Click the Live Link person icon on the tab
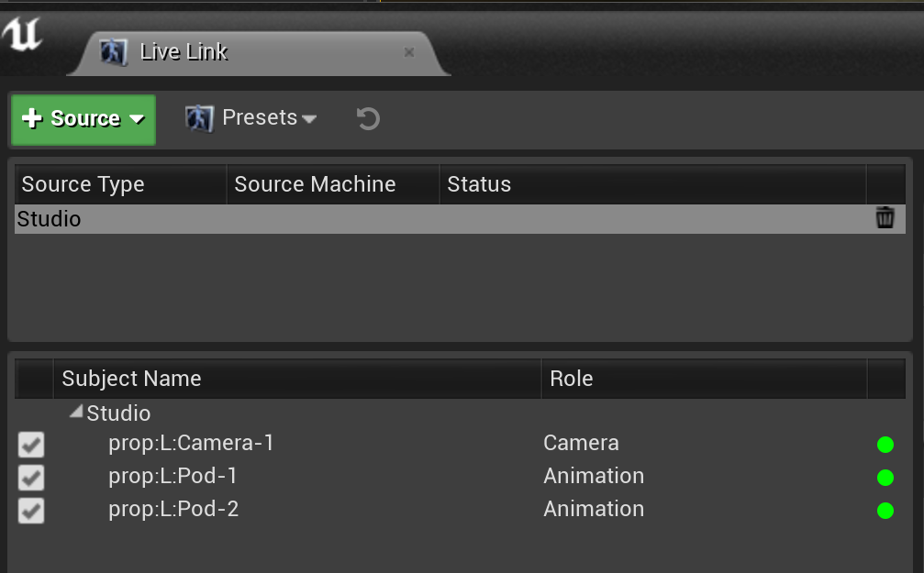 click(x=115, y=52)
